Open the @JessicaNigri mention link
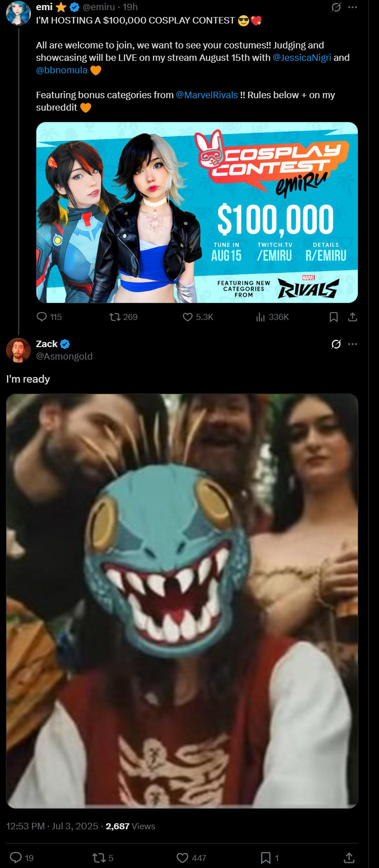This screenshot has height=868, width=379. (302, 58)
